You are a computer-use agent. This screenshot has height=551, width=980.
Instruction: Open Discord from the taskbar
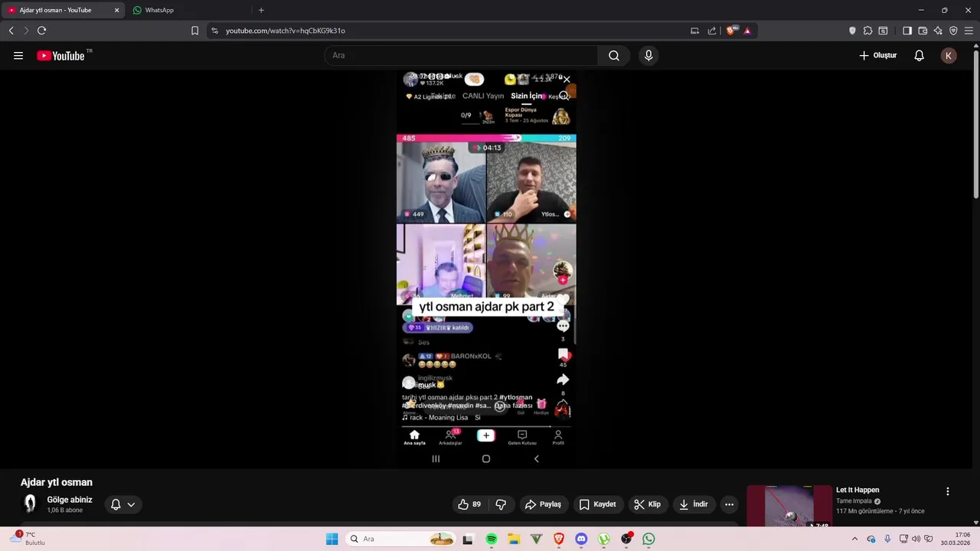pos(581,539)
